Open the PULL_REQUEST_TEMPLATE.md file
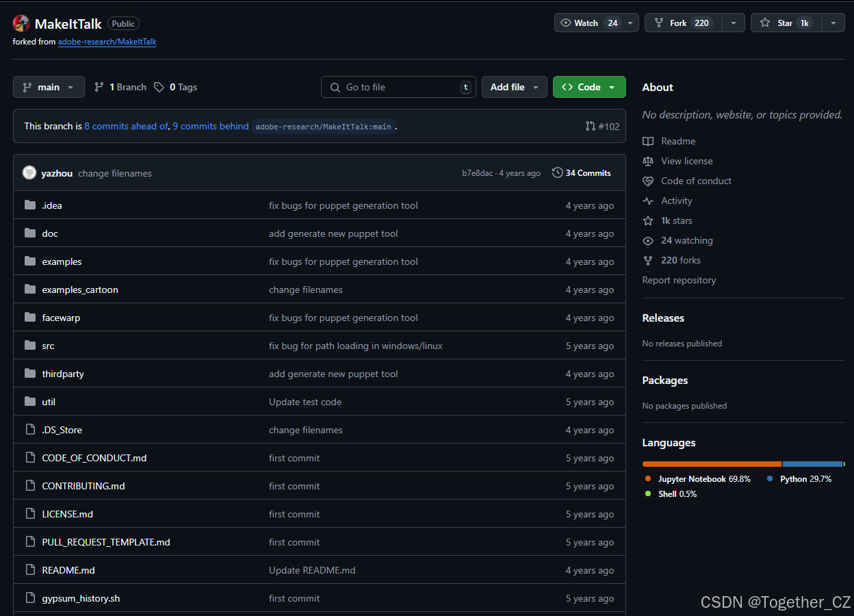 tap(106, 542)
